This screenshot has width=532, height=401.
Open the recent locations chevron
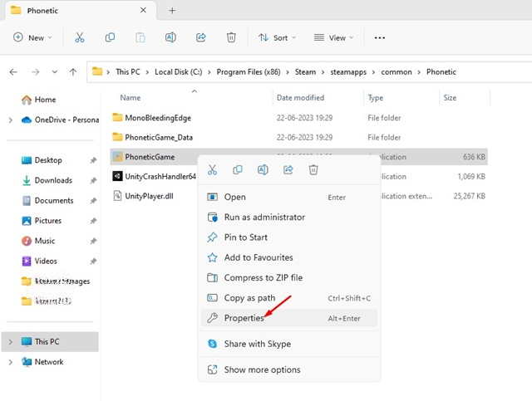(54, 72)
